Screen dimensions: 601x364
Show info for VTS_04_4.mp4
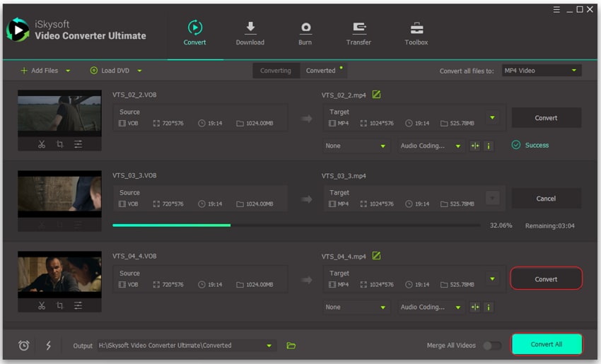pos(489,307)
